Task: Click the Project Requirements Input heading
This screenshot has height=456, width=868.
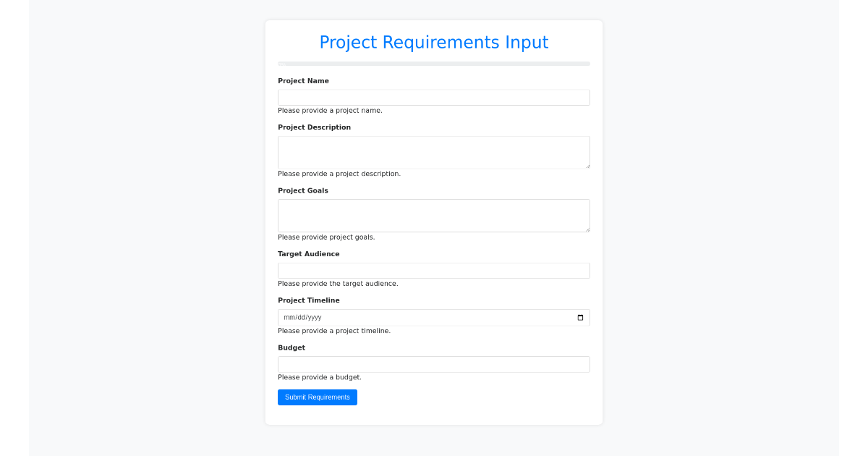Action: pos(434,42)
